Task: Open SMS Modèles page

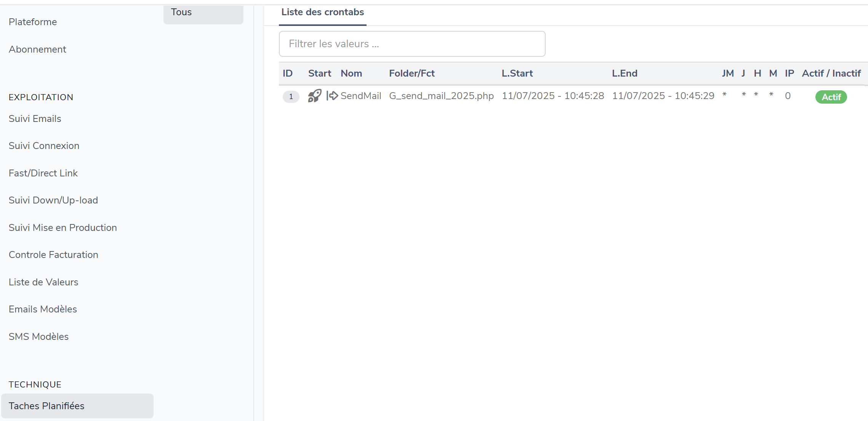Action: (38, 337)
